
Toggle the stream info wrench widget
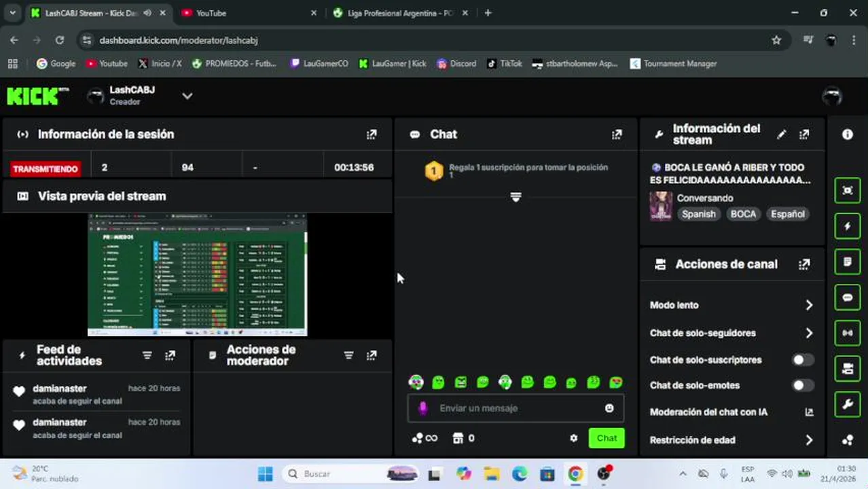(x=848, y=405)
